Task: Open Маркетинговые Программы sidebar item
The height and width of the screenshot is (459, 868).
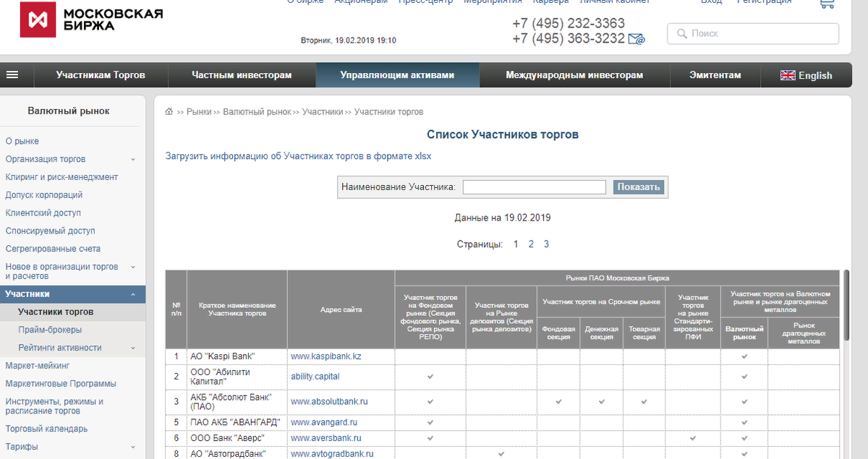Action: [x=61, y=384]
